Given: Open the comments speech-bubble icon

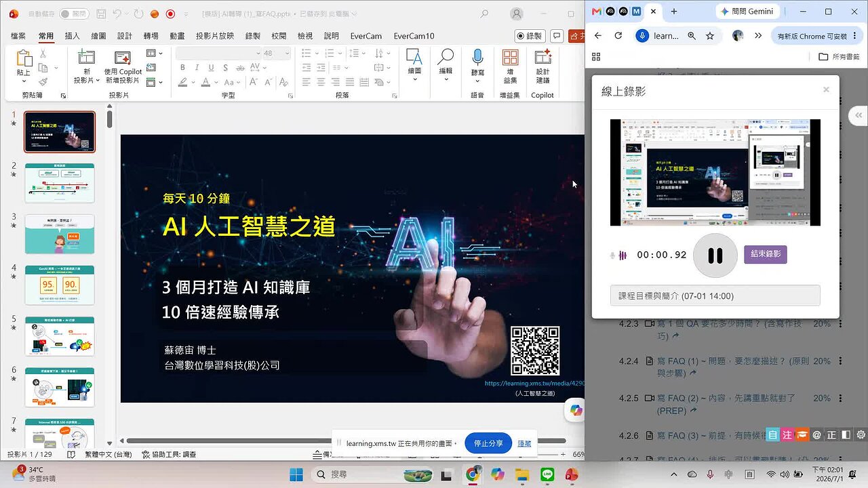Looking at the screenshot, I should coord(557,36).
